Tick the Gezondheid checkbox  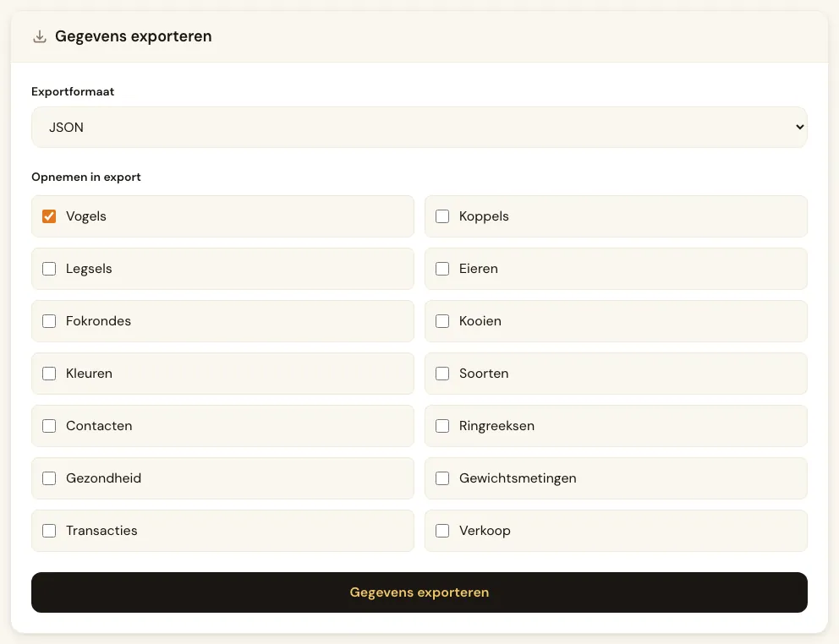[x=49, y=478]
